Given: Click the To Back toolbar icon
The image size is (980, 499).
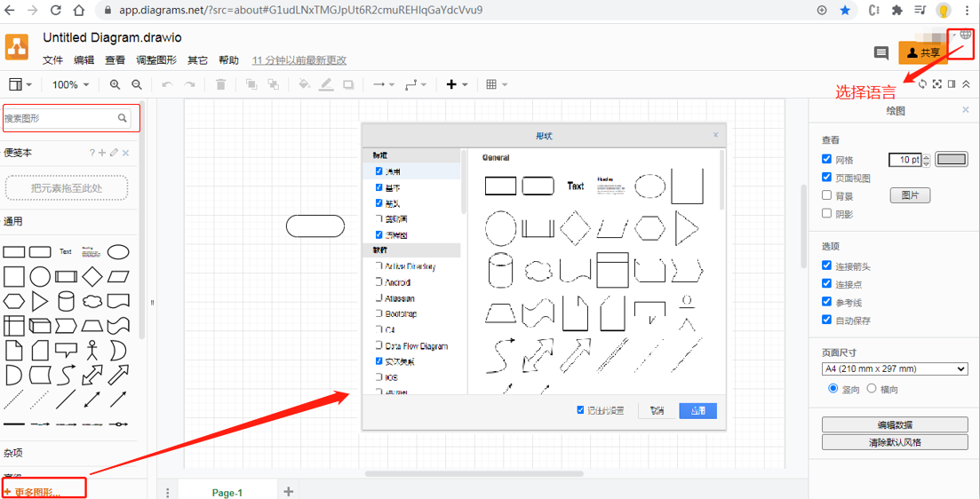Looking at the screenshot, I should pyautogui.click(x=273, y=84).
